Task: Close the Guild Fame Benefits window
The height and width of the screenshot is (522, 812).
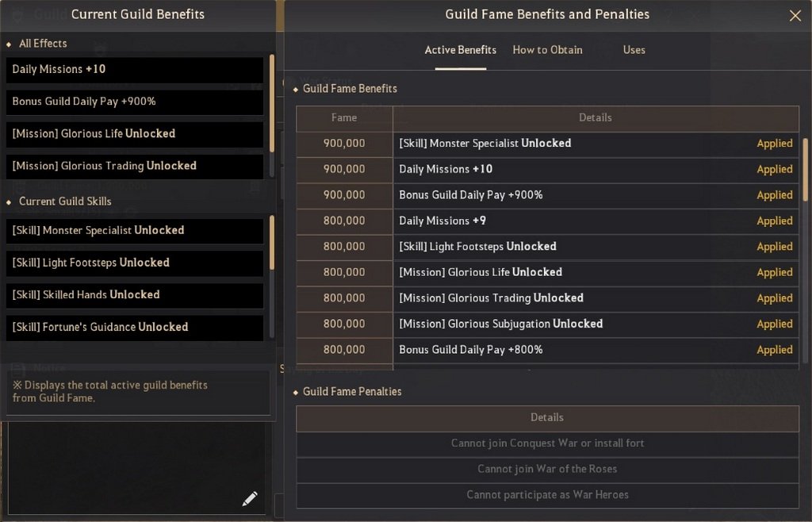Action: coord(795,16)
